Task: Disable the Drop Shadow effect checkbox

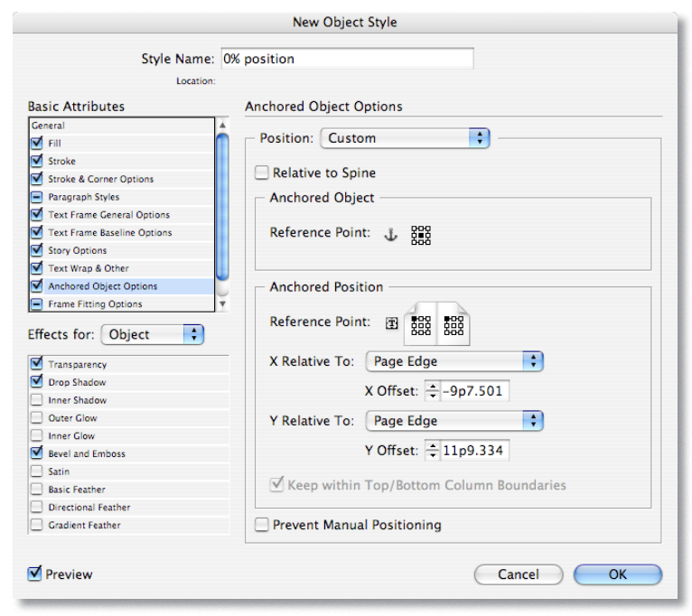Action: 36,382
